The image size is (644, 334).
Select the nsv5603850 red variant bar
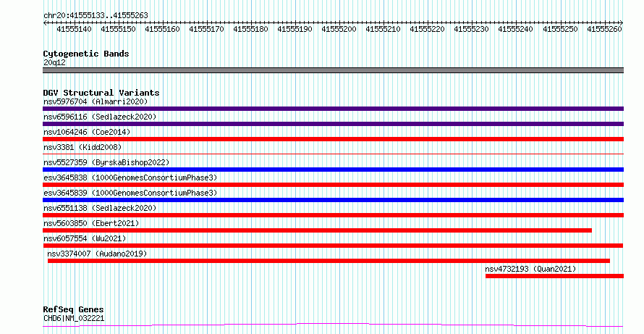pyautogui.click(x=317, y=230)
